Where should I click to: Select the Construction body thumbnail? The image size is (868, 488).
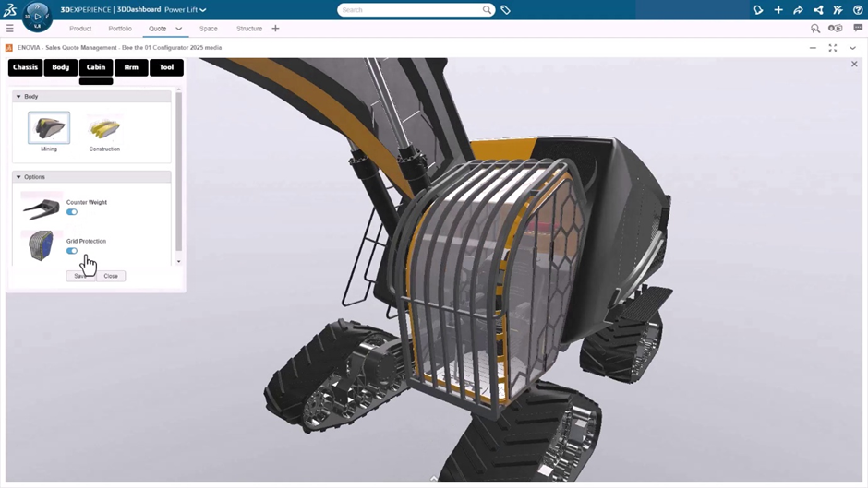pos(104,129)
